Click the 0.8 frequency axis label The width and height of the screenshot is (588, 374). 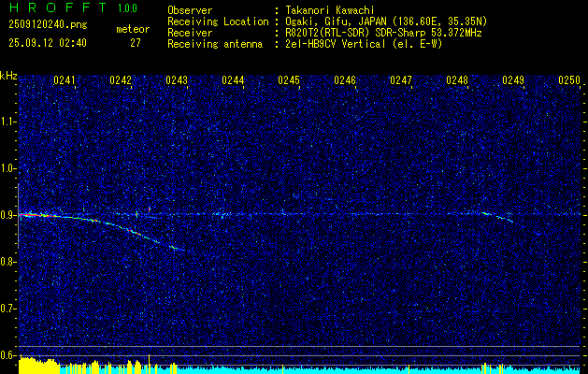pos(8,262)
